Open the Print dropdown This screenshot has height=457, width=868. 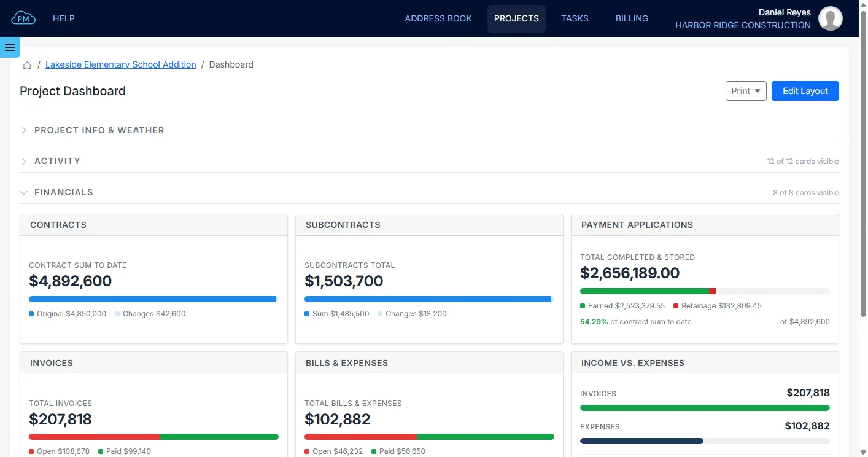point(746,91)
